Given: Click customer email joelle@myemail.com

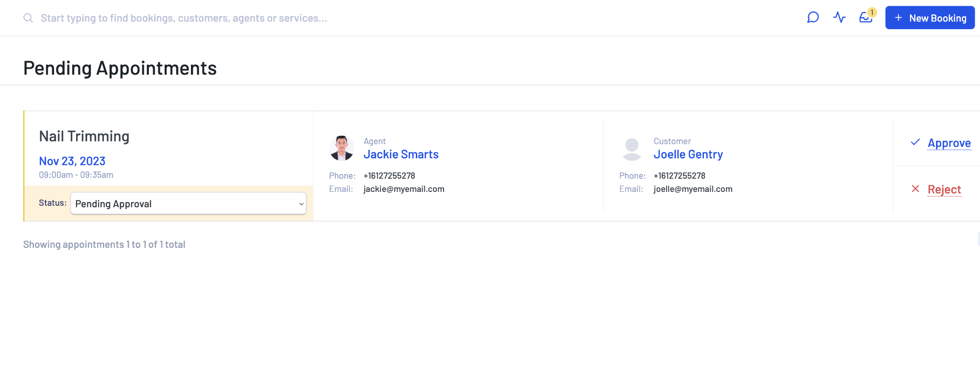Looking at the screenshot, I should 693,189.
